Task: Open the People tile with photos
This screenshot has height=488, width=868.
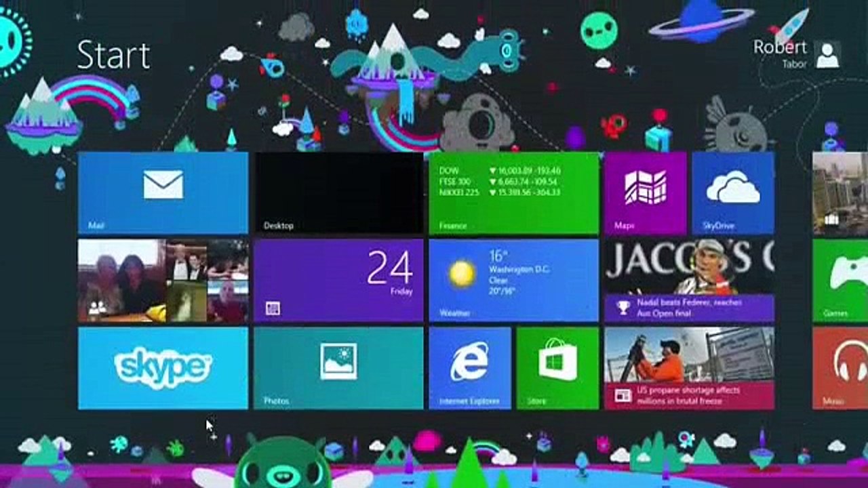Action: tap(163, 281)
